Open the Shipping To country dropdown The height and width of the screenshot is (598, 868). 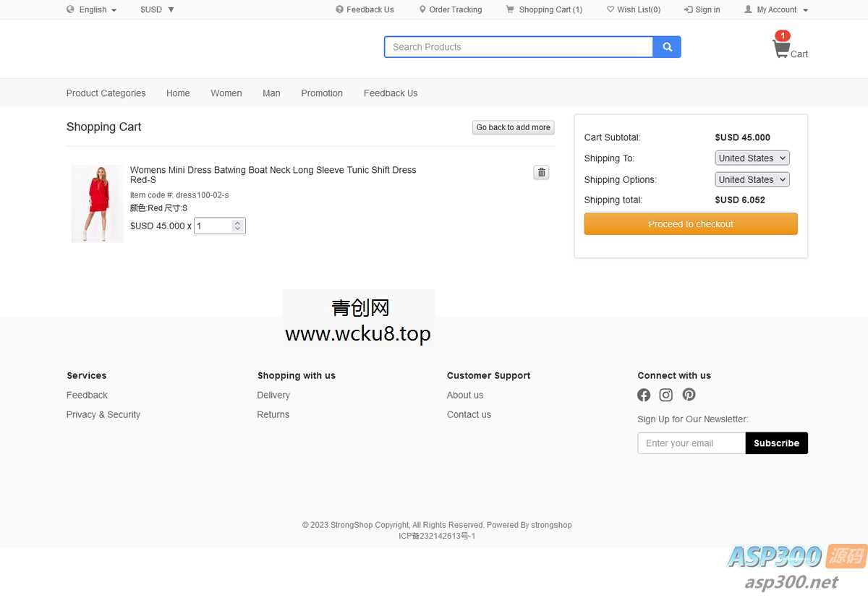pos(752,158)
